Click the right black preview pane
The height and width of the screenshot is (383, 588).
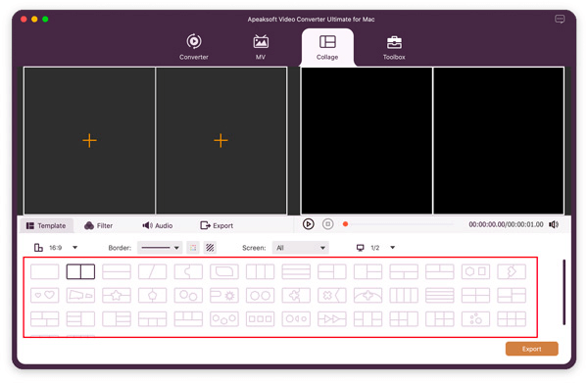pos(499,140)
